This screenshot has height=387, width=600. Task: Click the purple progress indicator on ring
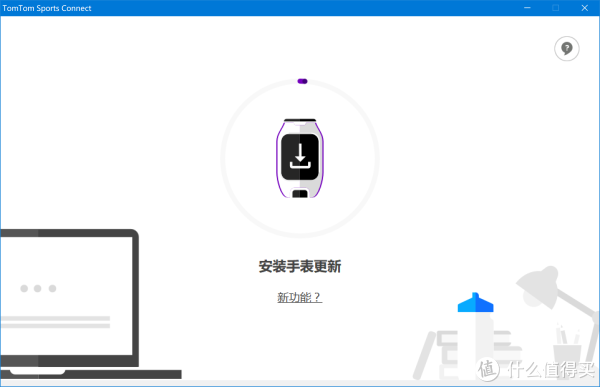point(302,81)
